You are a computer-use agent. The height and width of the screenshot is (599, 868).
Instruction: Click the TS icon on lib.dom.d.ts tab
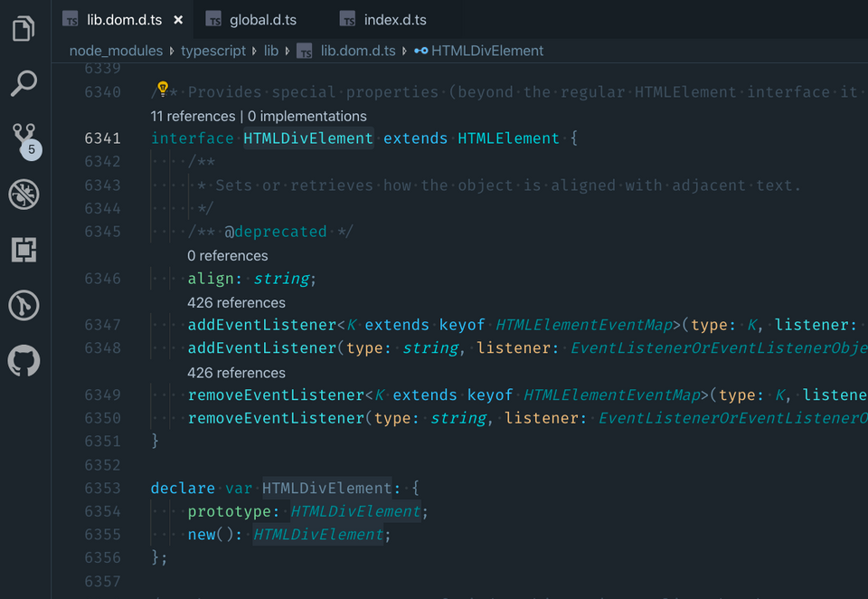point(71,20)
